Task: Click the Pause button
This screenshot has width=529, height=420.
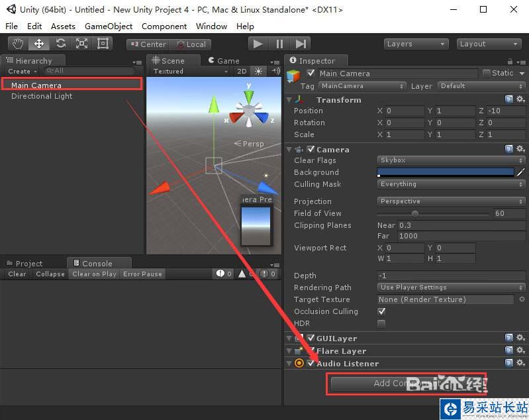Action: tap(279, 44)
